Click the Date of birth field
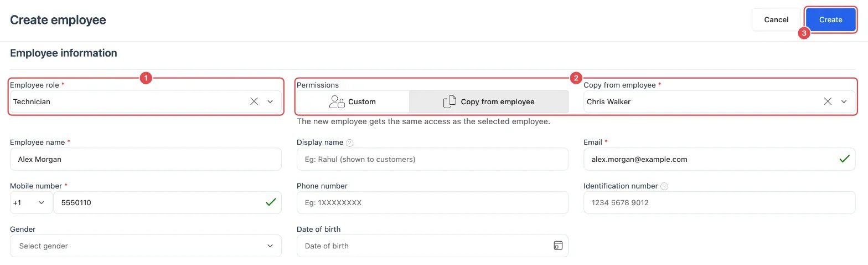Image resolution: width=868 pixels, height=265 pixels. pos(432,246)
